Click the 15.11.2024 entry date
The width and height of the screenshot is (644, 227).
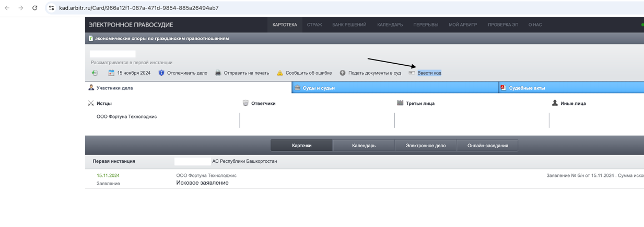click(108, 175)
